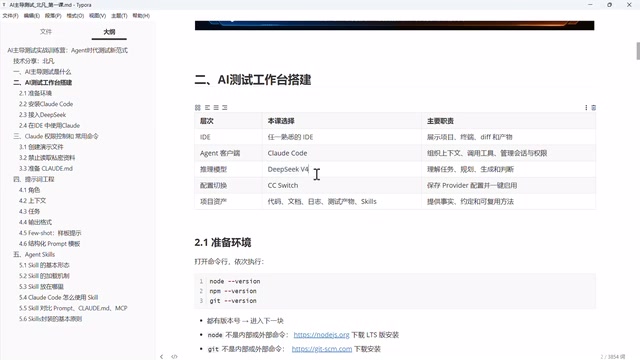The height and width of the screenshot is (360, 640).
Task: Open the git-scm.com download link
Action: pos(322,349)
